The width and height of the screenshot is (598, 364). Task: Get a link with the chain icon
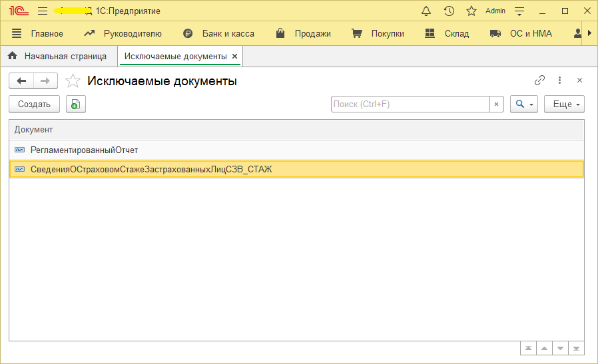click(x=539, y=81)
